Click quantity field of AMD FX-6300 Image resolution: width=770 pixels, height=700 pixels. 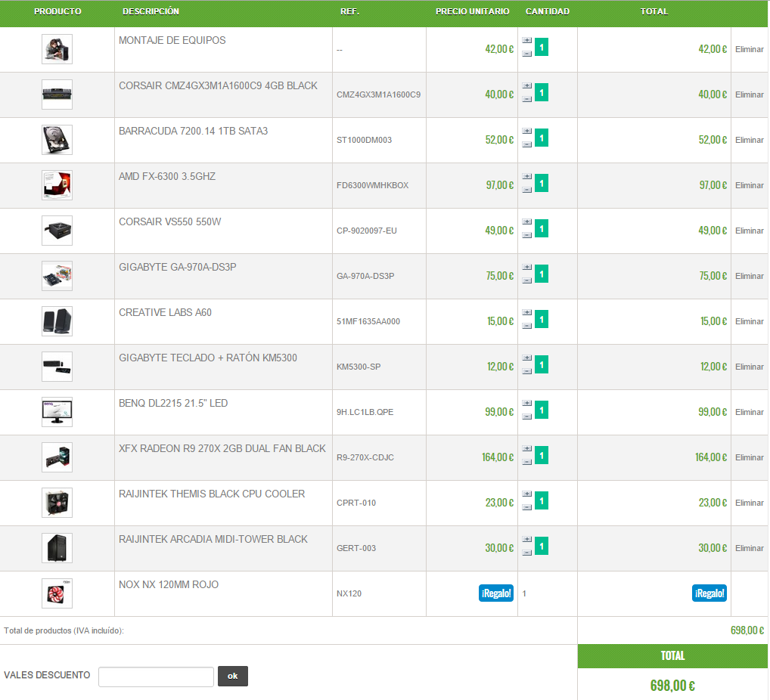coord(542,183)
